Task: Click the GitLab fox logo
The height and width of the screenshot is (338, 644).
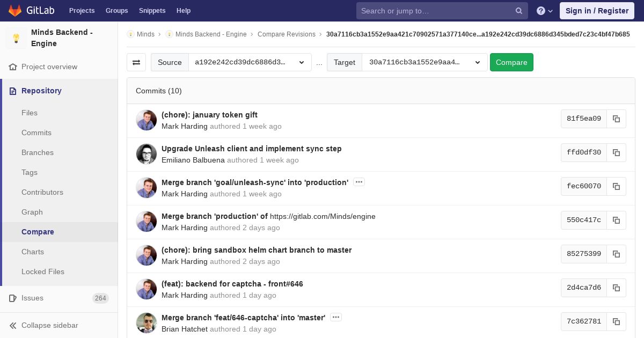Action: [x=15, y=11]
